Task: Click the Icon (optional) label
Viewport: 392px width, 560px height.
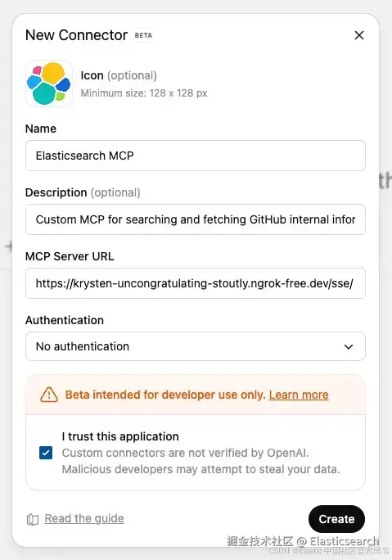Action: 119,75
